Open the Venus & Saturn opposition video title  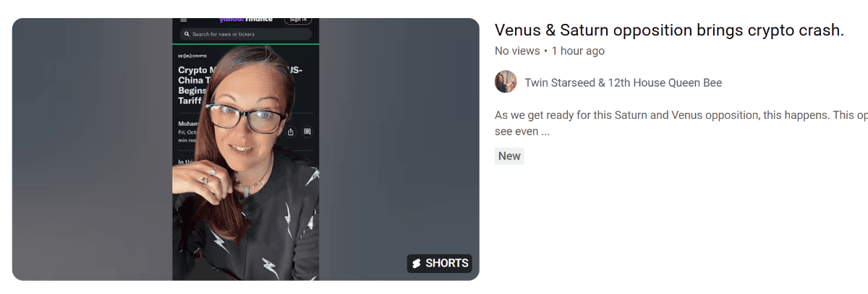tap(669, 30)
